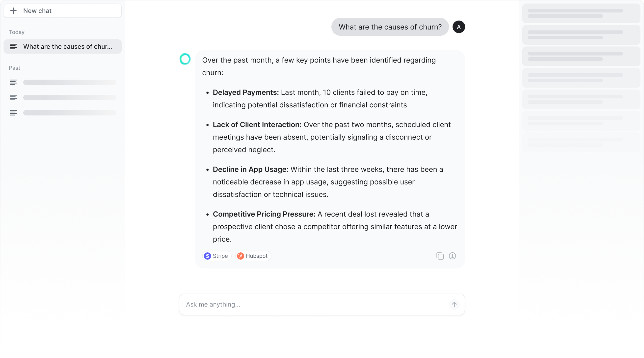Click the assistant's circular avatar

(185, 59)
